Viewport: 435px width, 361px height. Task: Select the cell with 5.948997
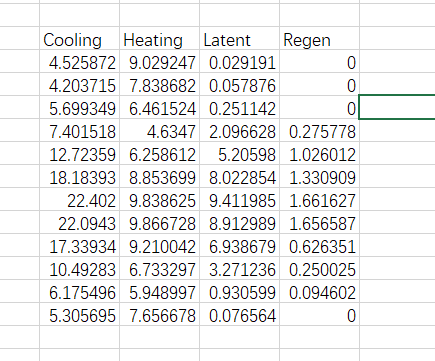pos(159,291)
